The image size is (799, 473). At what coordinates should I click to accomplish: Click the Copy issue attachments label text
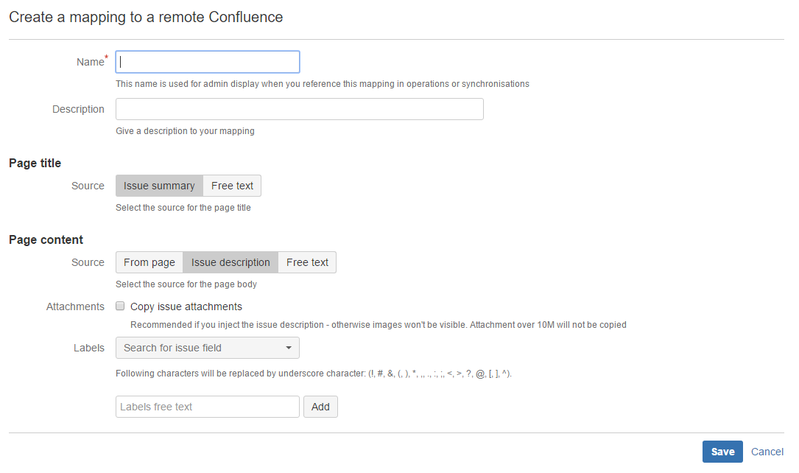pyautogui.click(x=186, y=306)
